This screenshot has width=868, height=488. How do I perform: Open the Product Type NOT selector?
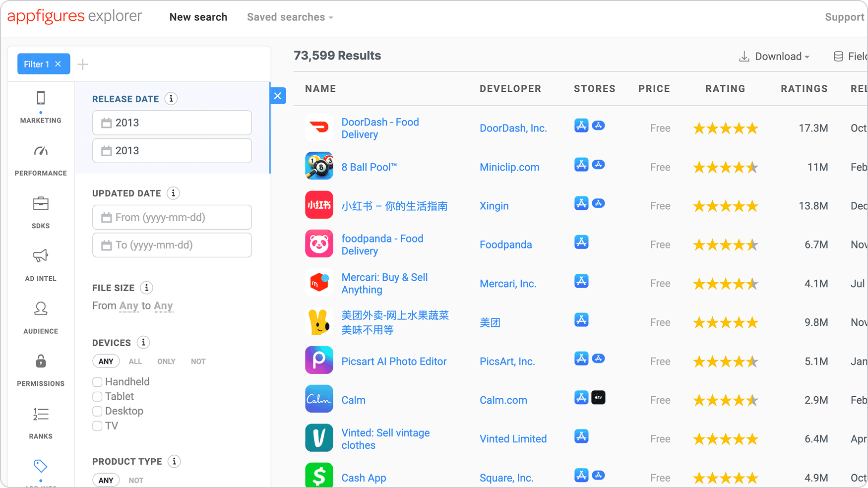pos(135,479)
